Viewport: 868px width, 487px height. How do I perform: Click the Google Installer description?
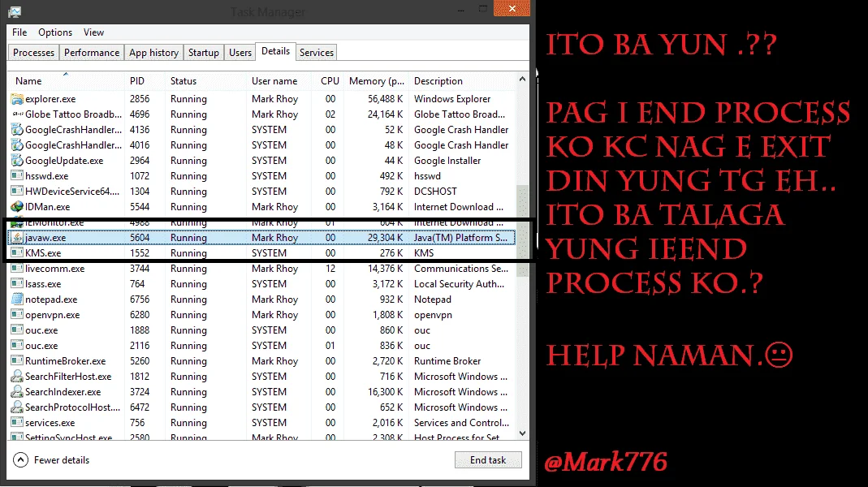(447, 161)
